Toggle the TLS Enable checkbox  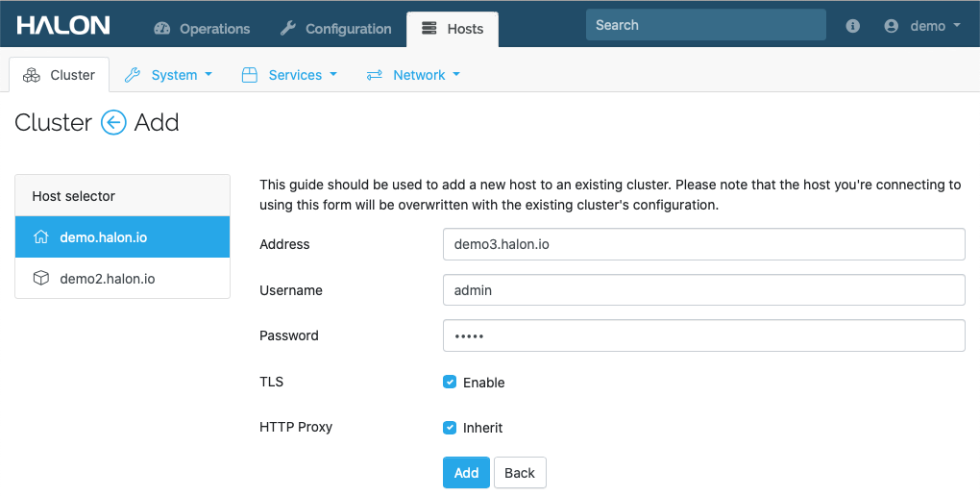click(x=450, y=383)
